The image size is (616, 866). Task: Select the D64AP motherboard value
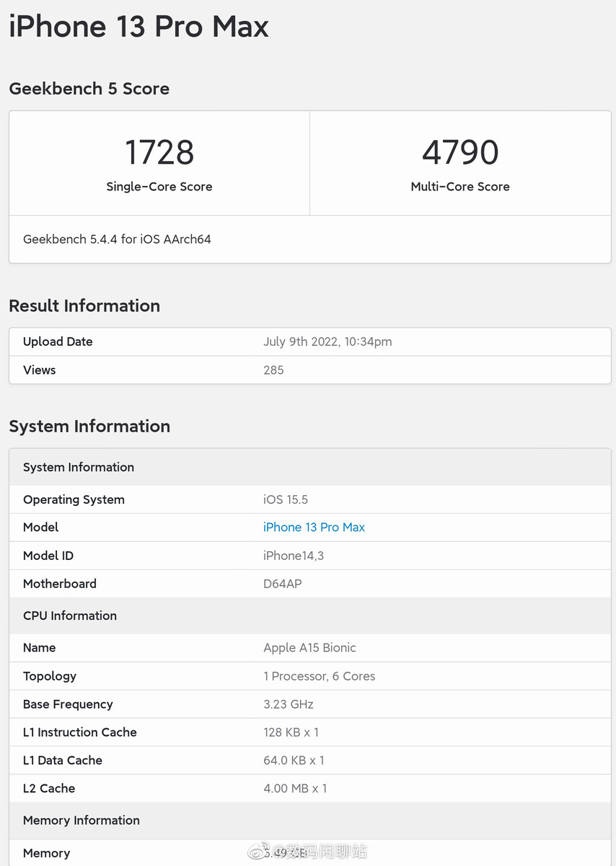pos(282,584)
